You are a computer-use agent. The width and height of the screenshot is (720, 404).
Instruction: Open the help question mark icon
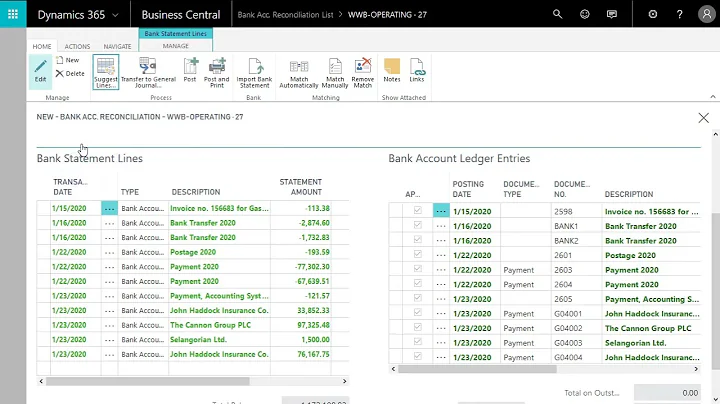(x=680, y=14)
